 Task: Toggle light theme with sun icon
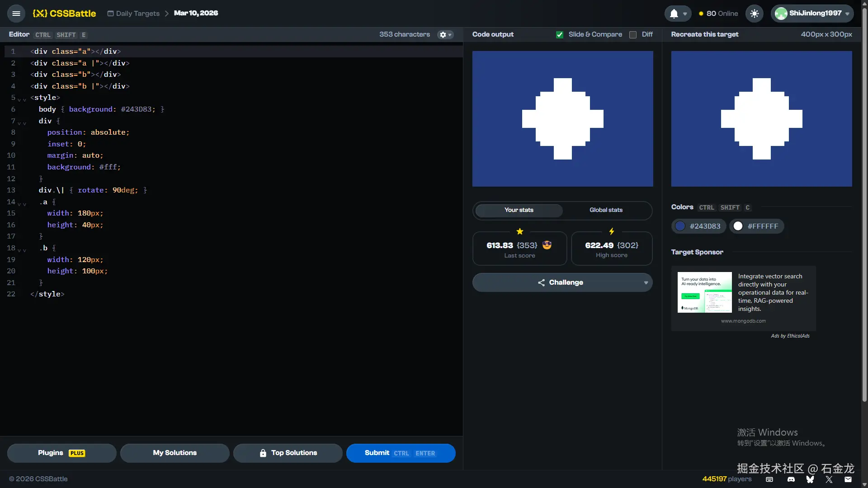(754, 14)
